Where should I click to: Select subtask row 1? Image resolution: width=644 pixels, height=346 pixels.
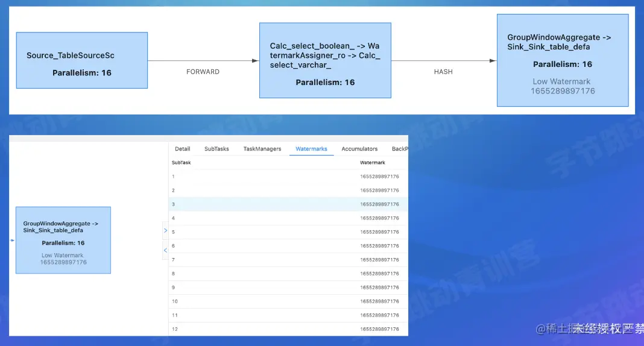click(x=288, y=177)
